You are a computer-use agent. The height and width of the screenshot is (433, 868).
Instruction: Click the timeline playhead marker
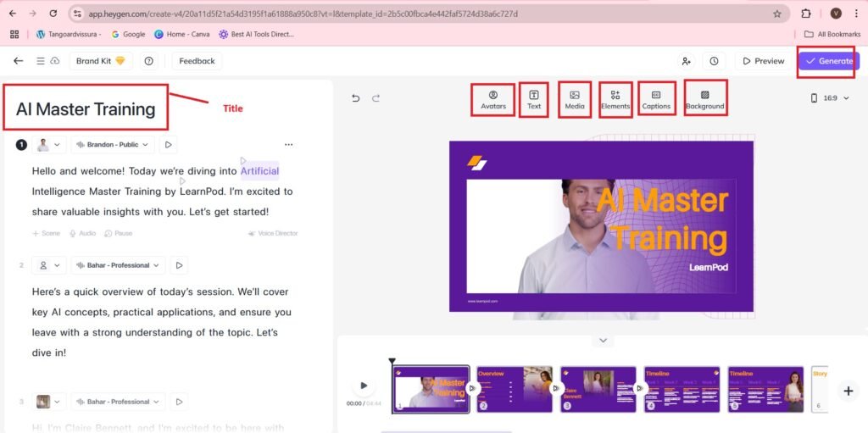click(x=392, y=362)
